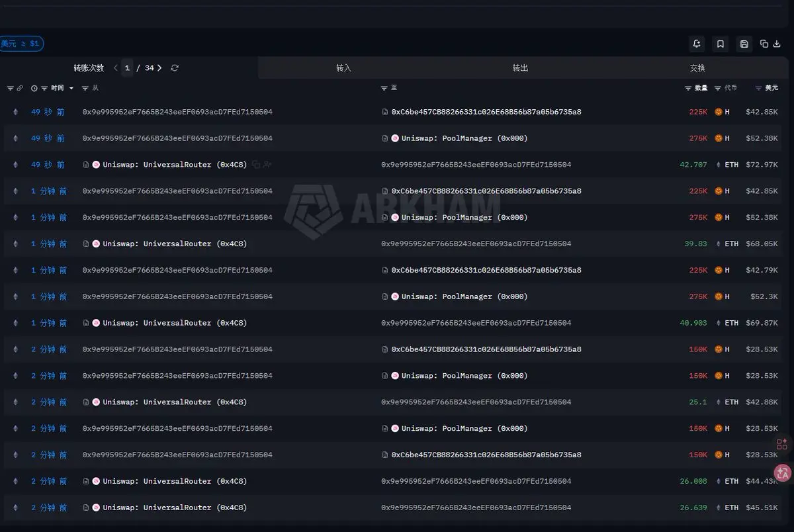Image resolution: width=794 pixels, height=532 pixels.
Task: Download the transfers with the download icon
Action: 775,44
